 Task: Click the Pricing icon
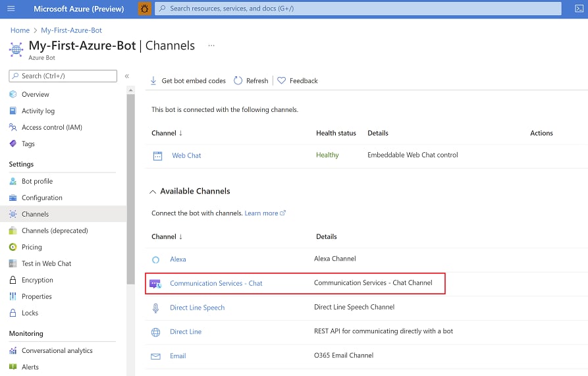[x=13, y=247]
